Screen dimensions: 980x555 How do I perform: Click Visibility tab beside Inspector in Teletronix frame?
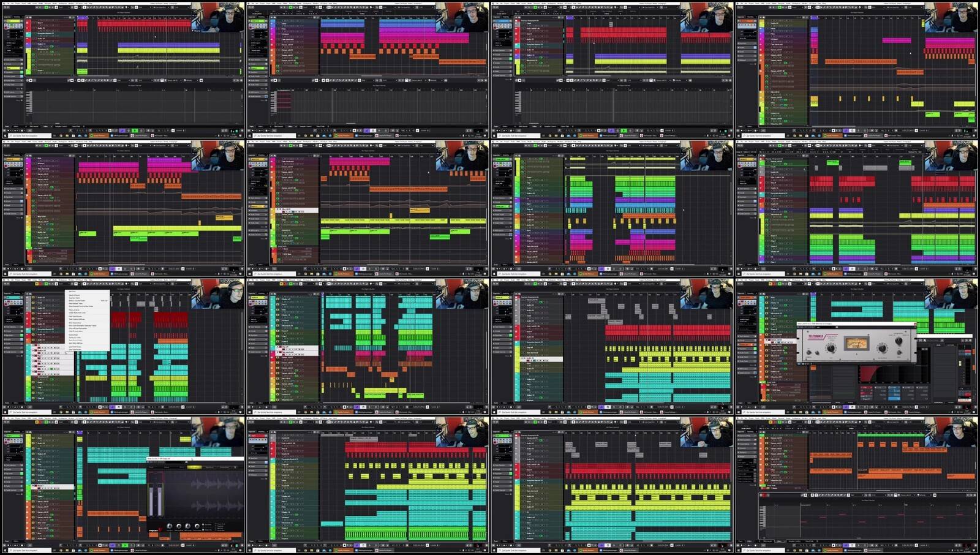coord(750,293)
